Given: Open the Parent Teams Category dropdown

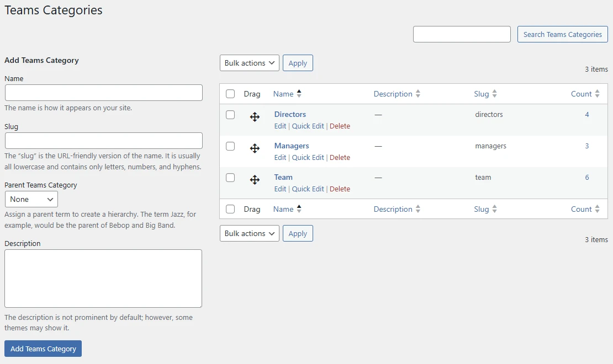Looking at the screenshot, I should 31,199.
